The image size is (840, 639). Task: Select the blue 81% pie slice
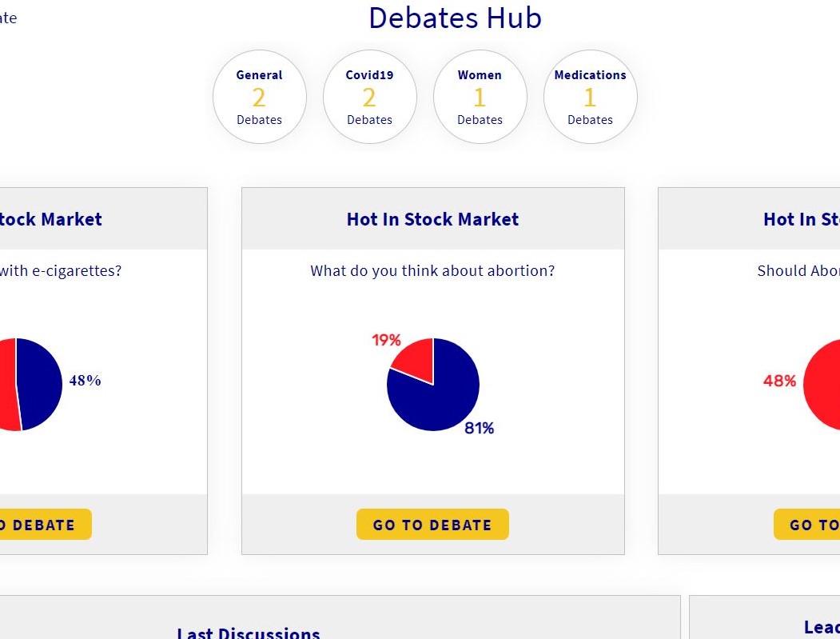click(440, 402)
